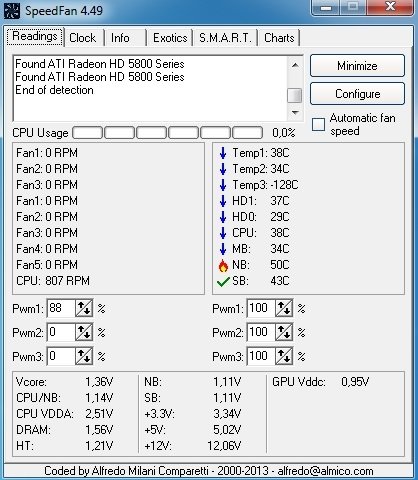Viewport: 418px width, 480px height.
Task: Click the CPU/NB 1,14V reading
Action: point(65,398)
